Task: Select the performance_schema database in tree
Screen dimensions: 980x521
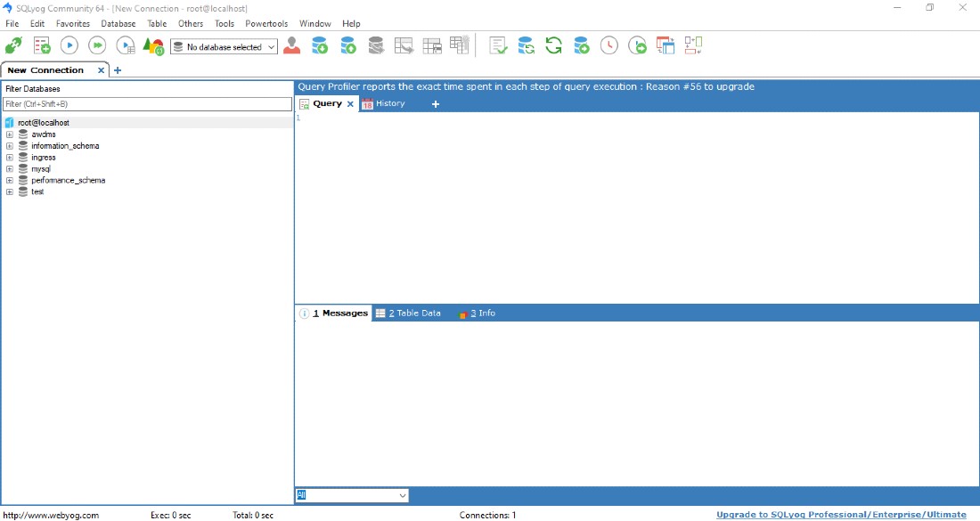Action: click(68, 181)
